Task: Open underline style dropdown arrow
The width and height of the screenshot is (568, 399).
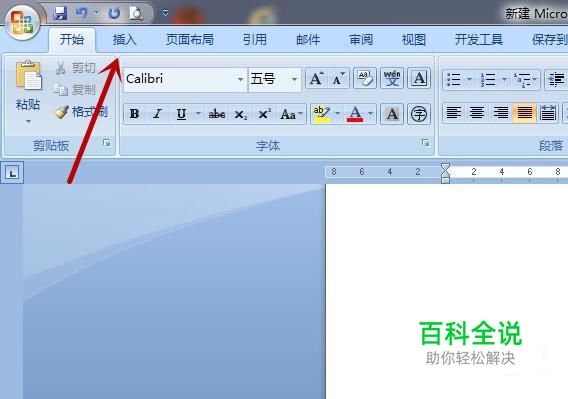Action: click(x=199, y=114)
